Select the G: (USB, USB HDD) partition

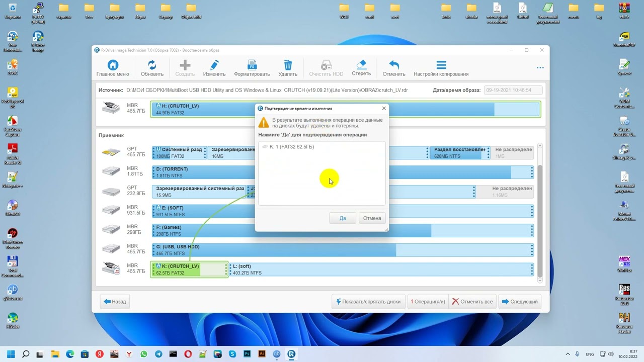pos(342,250)
